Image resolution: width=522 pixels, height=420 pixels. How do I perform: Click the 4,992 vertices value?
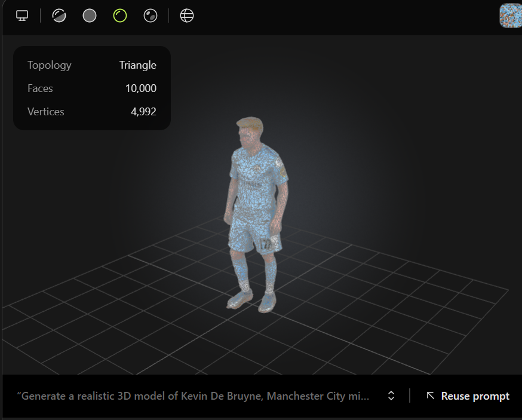pyautogui.click(x=143, y=112)
